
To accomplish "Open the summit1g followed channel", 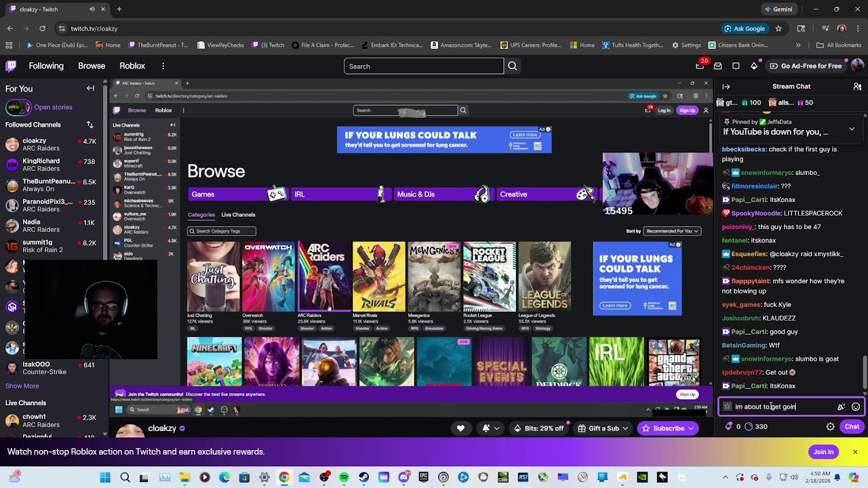I will tap(52, 246).
